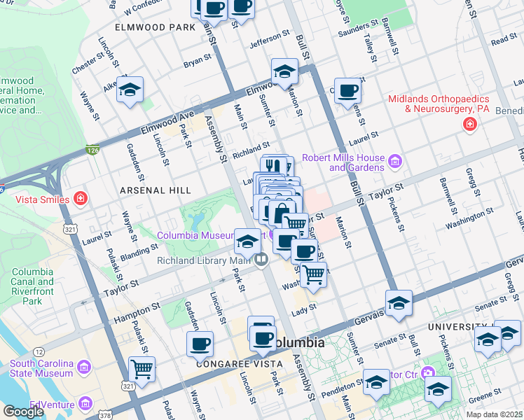Click the shopping cart marker beside the shopping bag
Screen dimensions: 524x420
[x=296, y=224]
